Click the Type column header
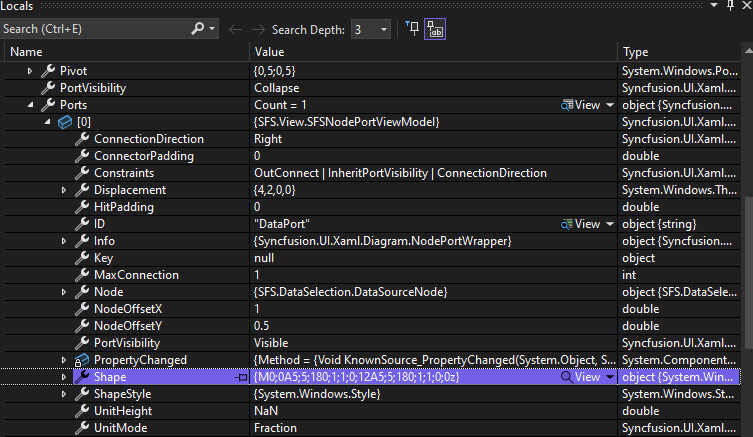The height and width of the screenshot is (437, 753). click(x=680, y=51)
